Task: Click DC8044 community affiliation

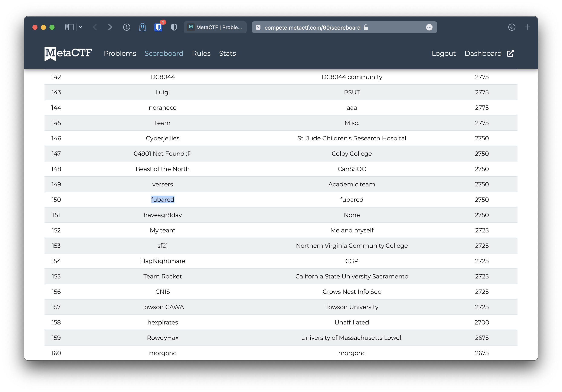Action: (352, 77)
